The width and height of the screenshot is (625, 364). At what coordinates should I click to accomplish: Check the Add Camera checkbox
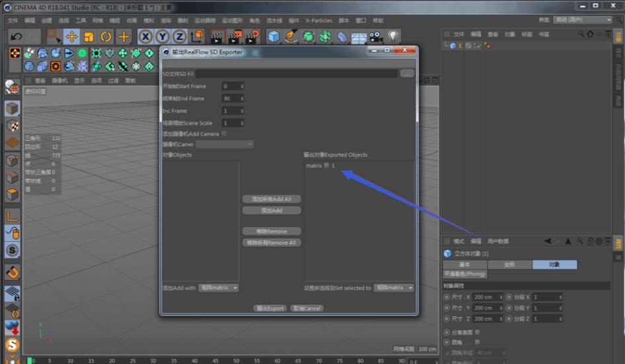pyautogui.click(x=224, y=133)
